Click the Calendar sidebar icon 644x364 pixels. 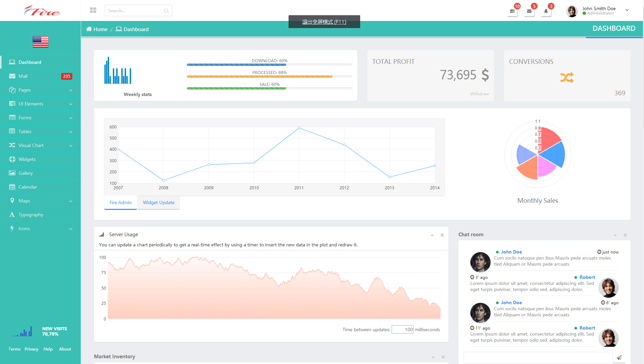[x=12, y=187]
